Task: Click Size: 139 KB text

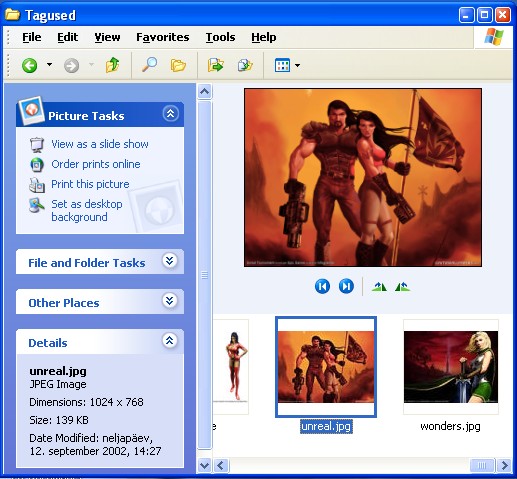Action: click(x=59, y=420)
